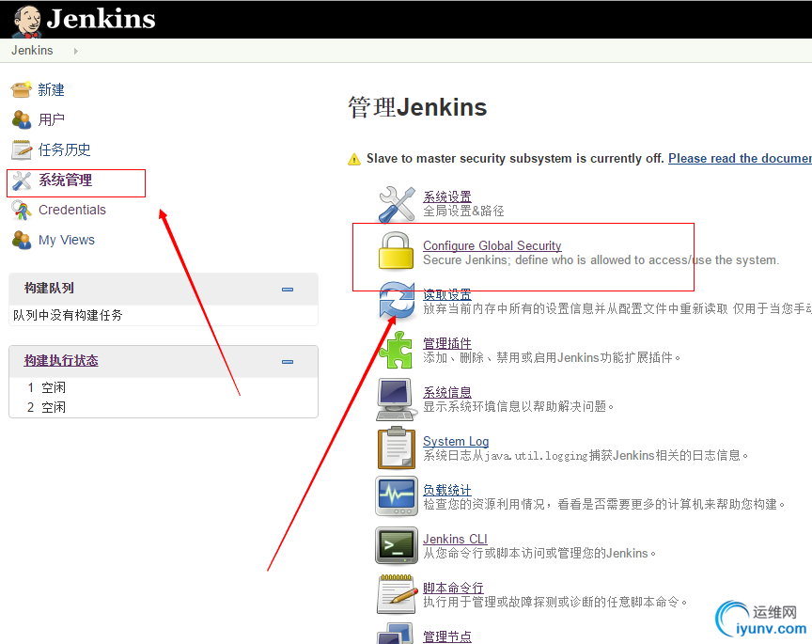
Task: Click the 系统设置 tools icon
Action: (x=397, y=204)
